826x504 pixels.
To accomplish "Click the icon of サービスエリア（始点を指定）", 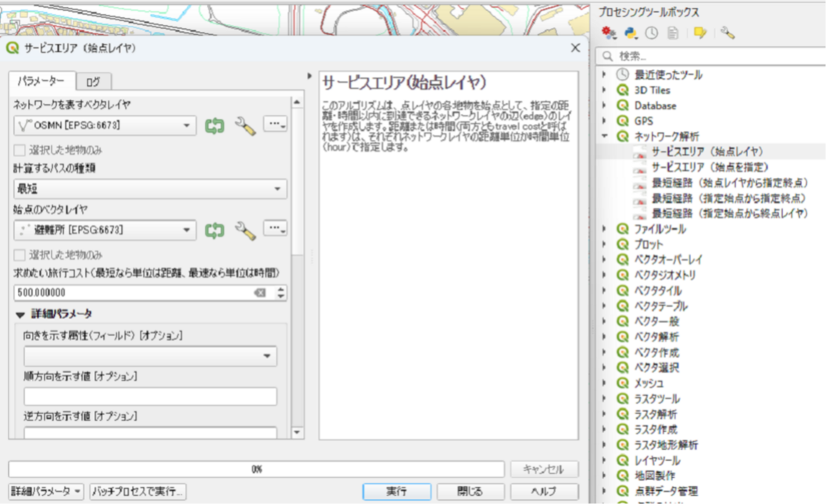I will pos(639,168).
